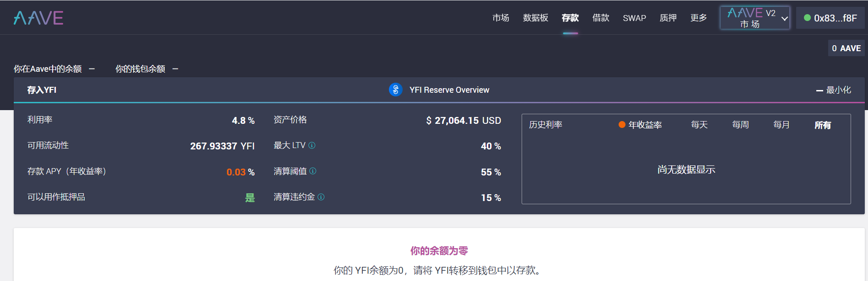This screenshot has width=868, height=281.
Task: Open the 清算阈值 info icon
Action: point(313,171)
